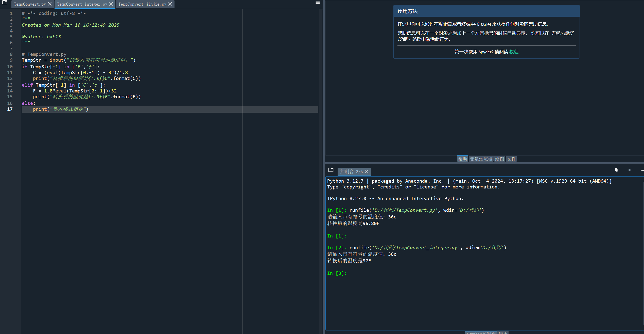Click the trash icon to clear console
Viewport: 644px width, 334px height.
click(x=616, y=170)
